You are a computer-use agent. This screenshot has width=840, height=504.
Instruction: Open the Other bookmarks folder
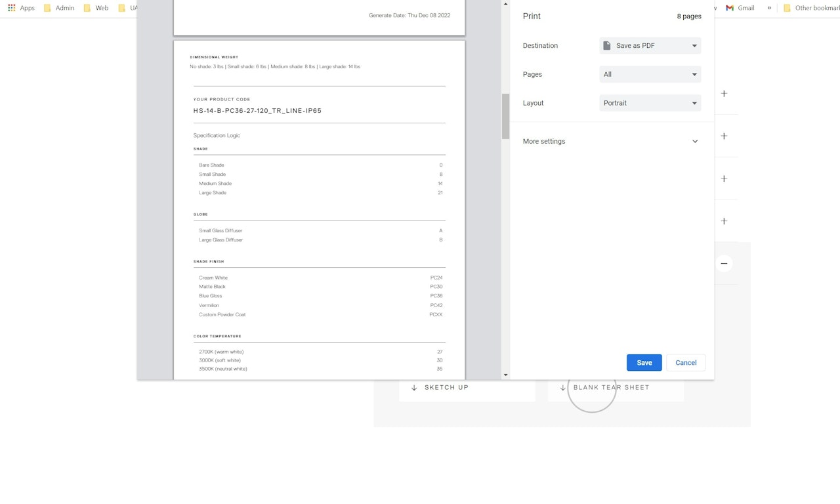pos(811,8)
